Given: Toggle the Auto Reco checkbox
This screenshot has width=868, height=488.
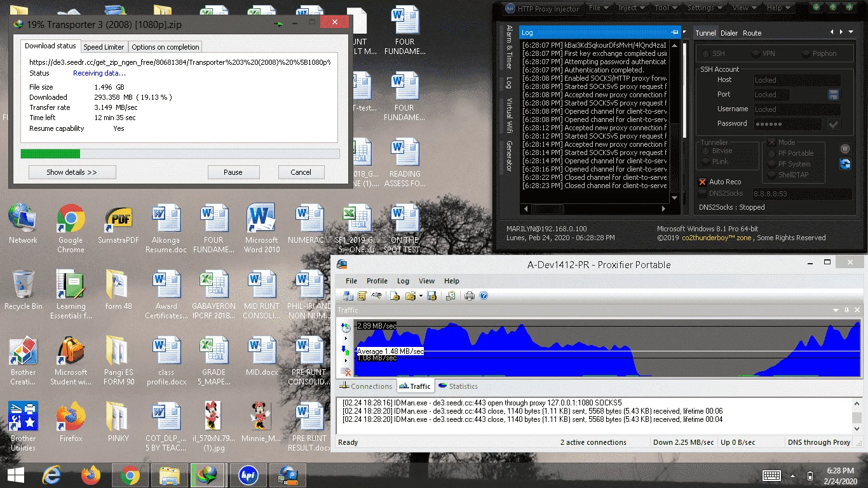Looking at the screenshot, I should [x=702, y=182].
